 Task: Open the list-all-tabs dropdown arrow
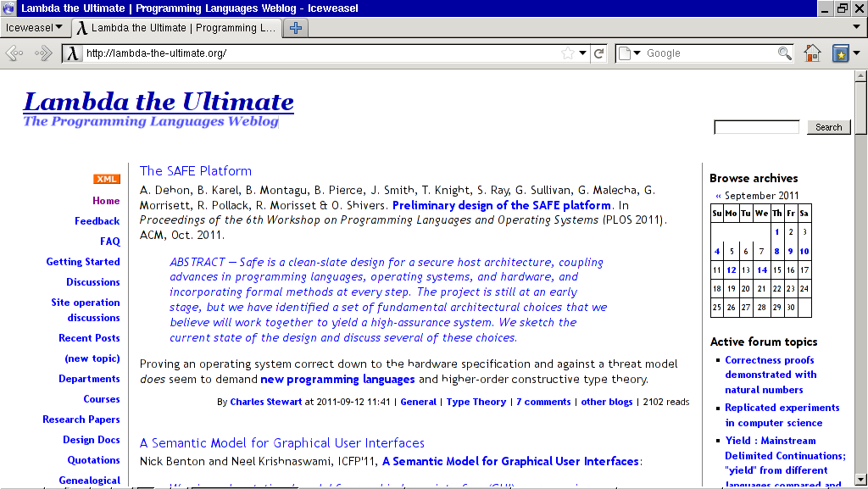pos(856,26)
